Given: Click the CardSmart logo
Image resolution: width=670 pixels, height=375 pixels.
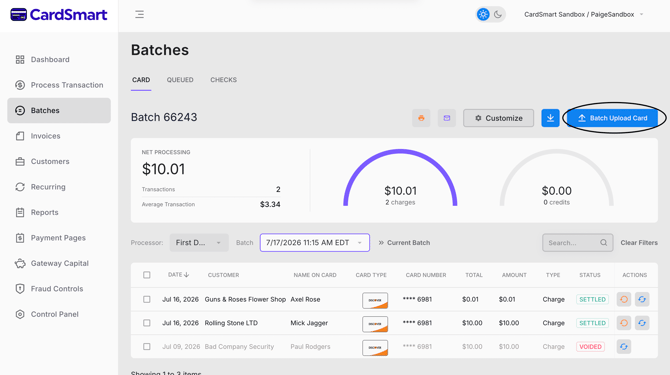Looking at the screenshot, I should [x=59, y=15].
